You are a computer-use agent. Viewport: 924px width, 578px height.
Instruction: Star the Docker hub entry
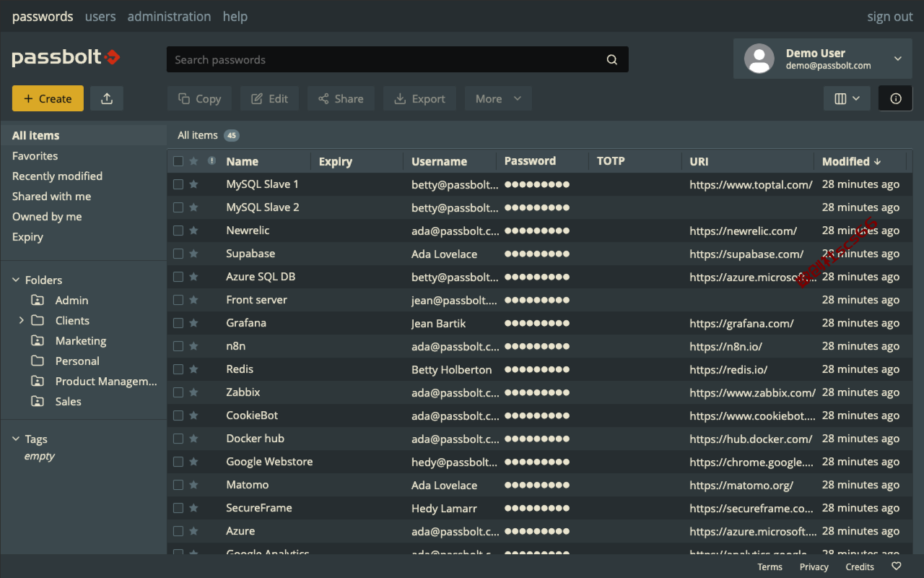click(193, 439)
